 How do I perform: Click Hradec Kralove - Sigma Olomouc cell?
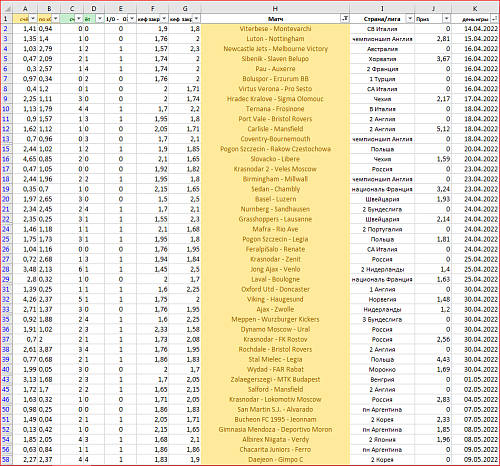275,99
